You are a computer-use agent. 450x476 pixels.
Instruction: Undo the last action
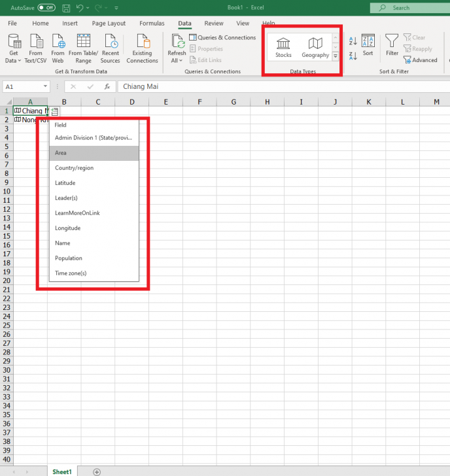point(80,8)
